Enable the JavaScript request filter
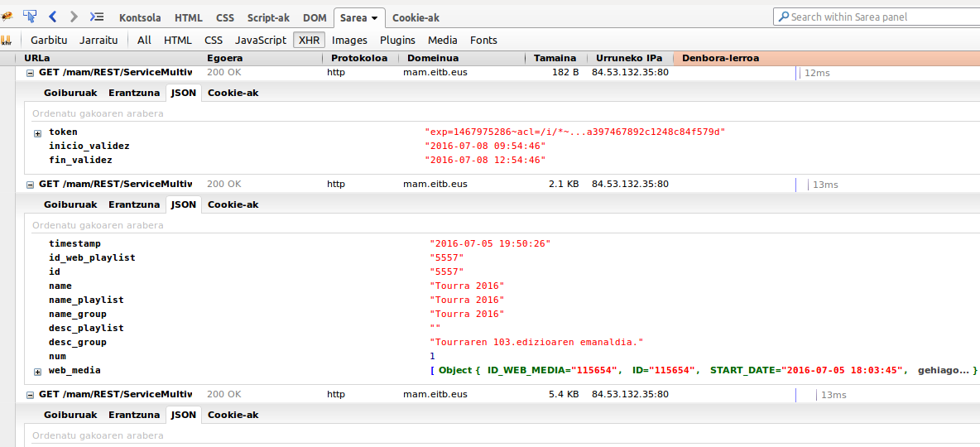This screenshot has width=980, height=447. [x=260, y=40]
